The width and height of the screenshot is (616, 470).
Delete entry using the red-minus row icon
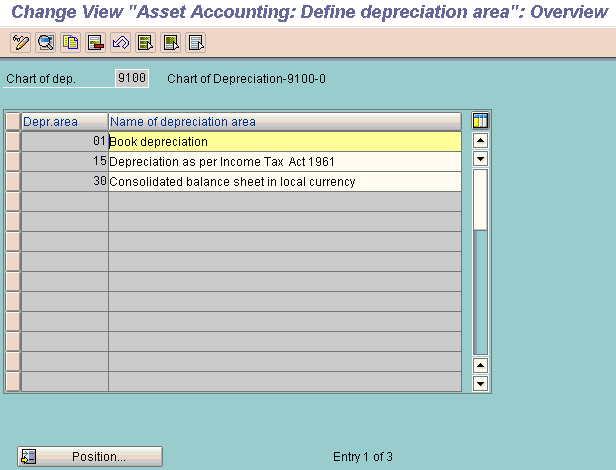point(95,42)
